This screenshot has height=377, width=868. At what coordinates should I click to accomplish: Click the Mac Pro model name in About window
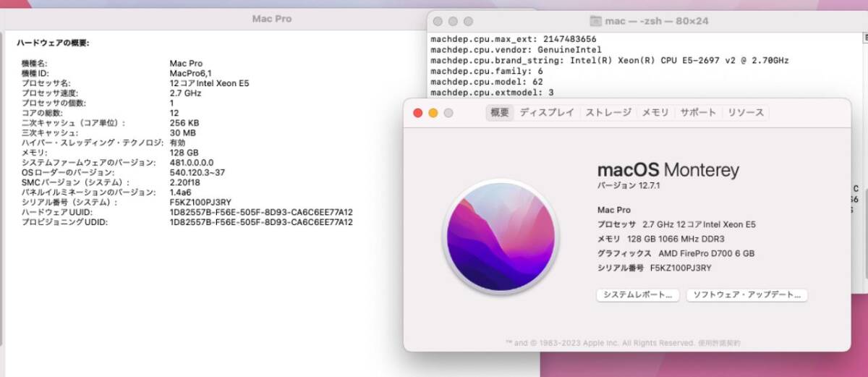click(613, 210)
